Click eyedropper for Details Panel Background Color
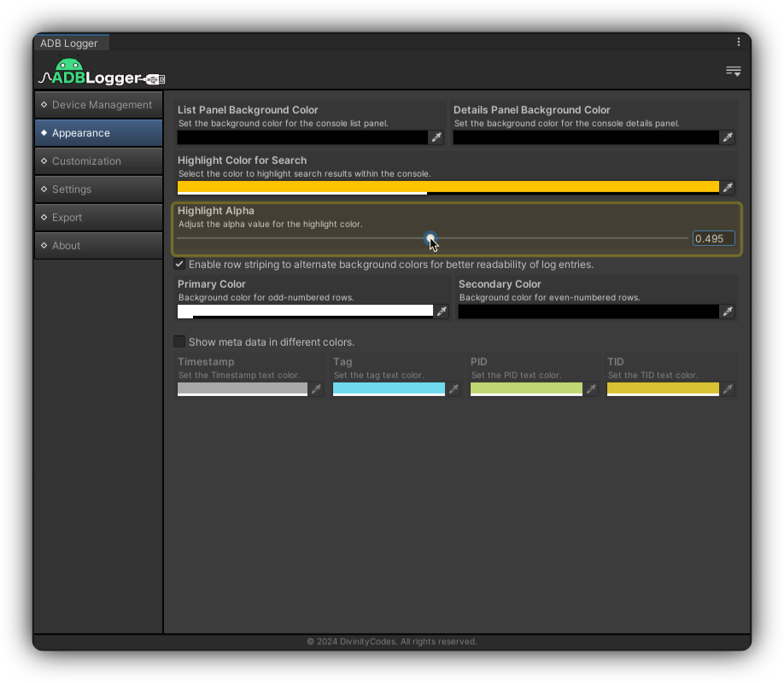The width and height of the screenshot is (784, 683). coord(727,137)
